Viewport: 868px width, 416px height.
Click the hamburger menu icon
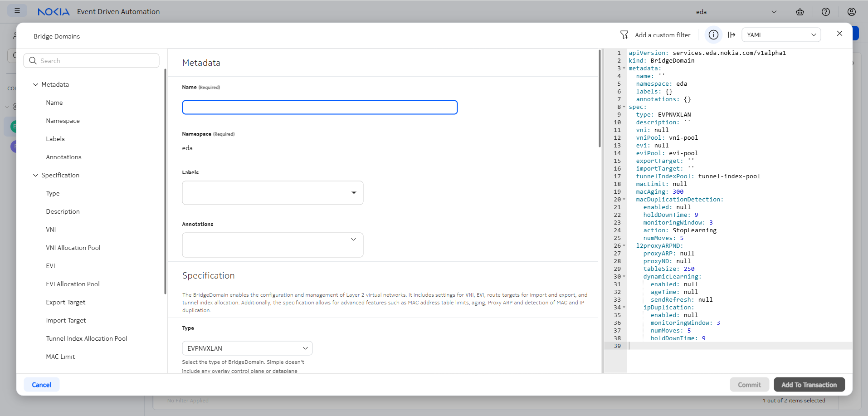click(x=17, y=11)
